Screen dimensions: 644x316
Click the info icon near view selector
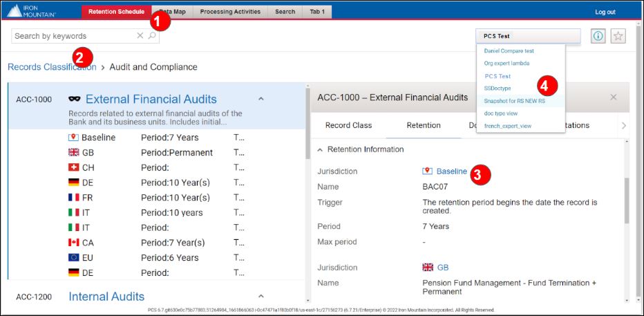tap(598, 36)
